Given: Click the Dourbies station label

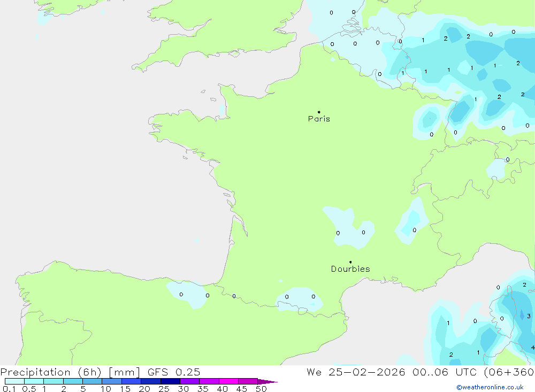Looking at the screenshot, I should coord(350,269).
